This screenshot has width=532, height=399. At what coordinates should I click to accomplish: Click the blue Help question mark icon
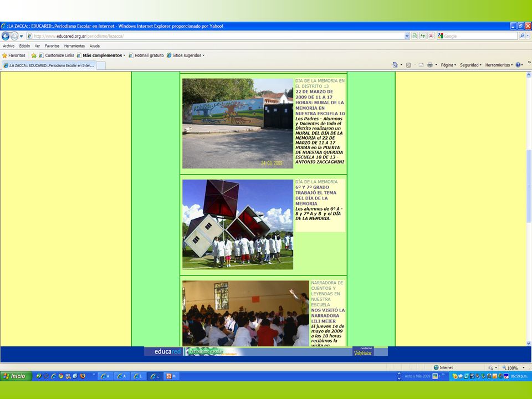518,65
